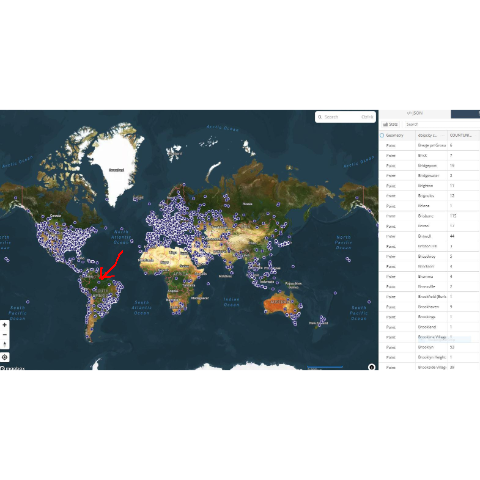Toggle the Geometry column header icon
Image resolution: width=480 pixels, height=480 pixels.
coord(382,136)
